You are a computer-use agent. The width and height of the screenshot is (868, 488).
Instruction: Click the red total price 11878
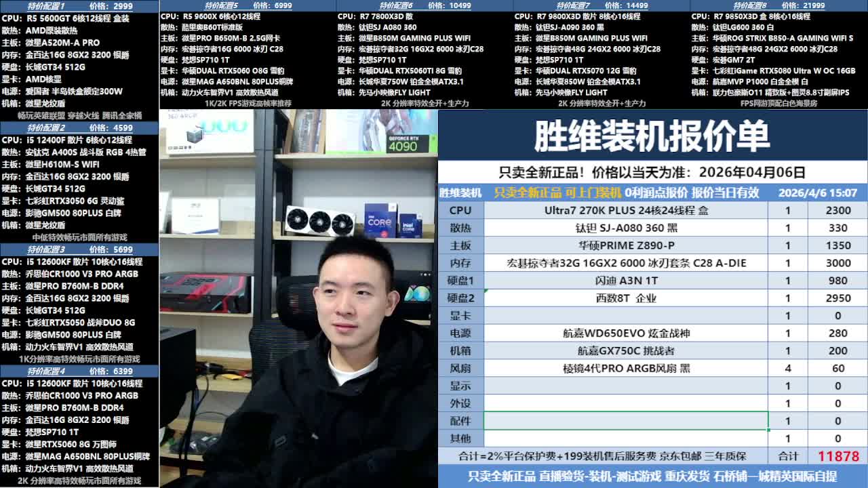click(x=837, y=457)
